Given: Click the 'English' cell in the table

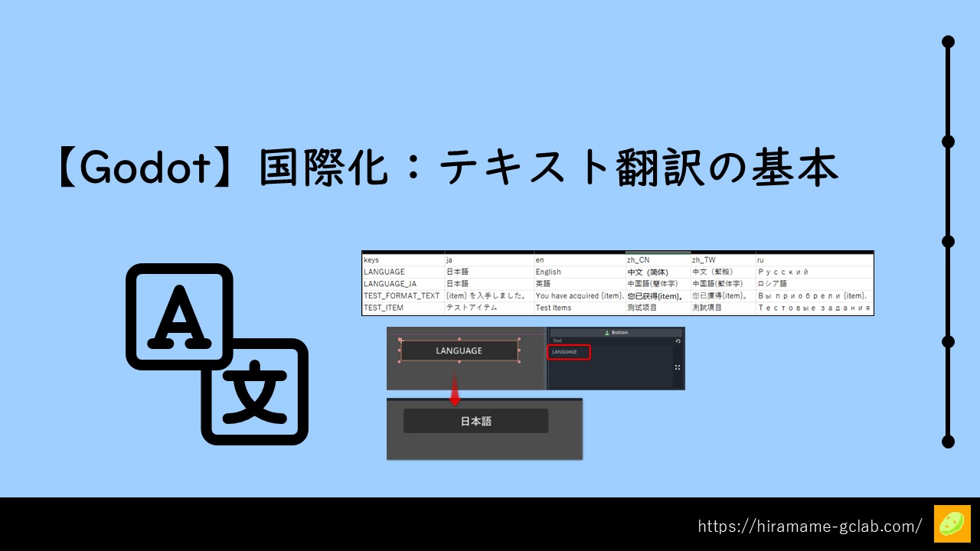Looking at the screenshot, I should click(579, 272).
